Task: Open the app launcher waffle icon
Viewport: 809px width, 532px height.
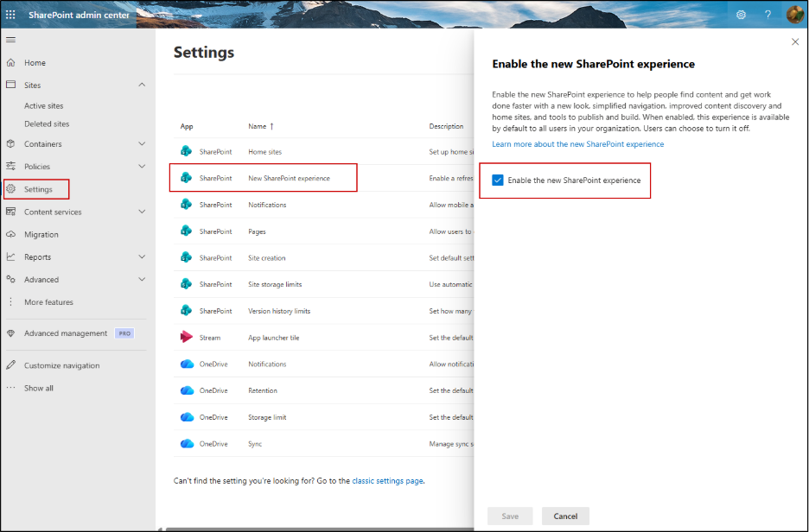Action: (x=11, y=15)
